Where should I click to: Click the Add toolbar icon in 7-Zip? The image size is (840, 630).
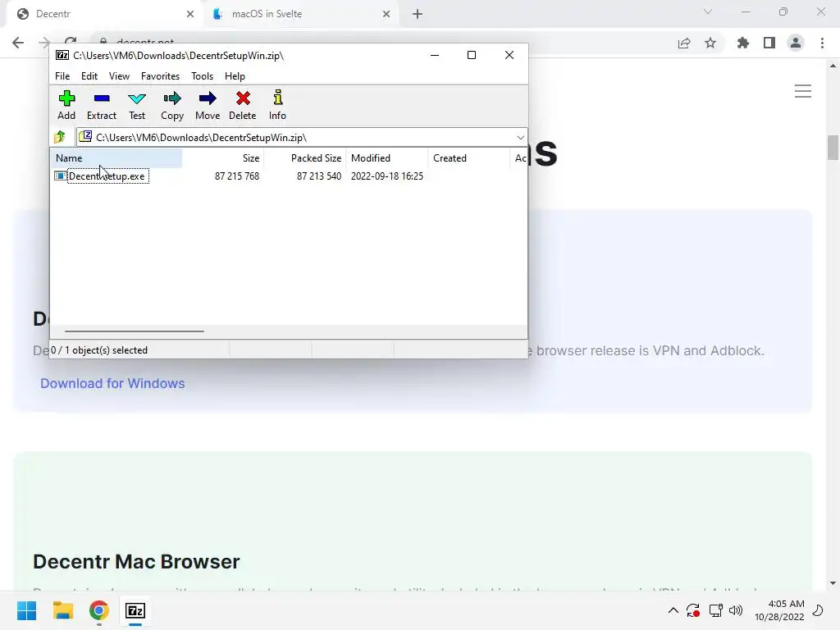tap(66, 105)
